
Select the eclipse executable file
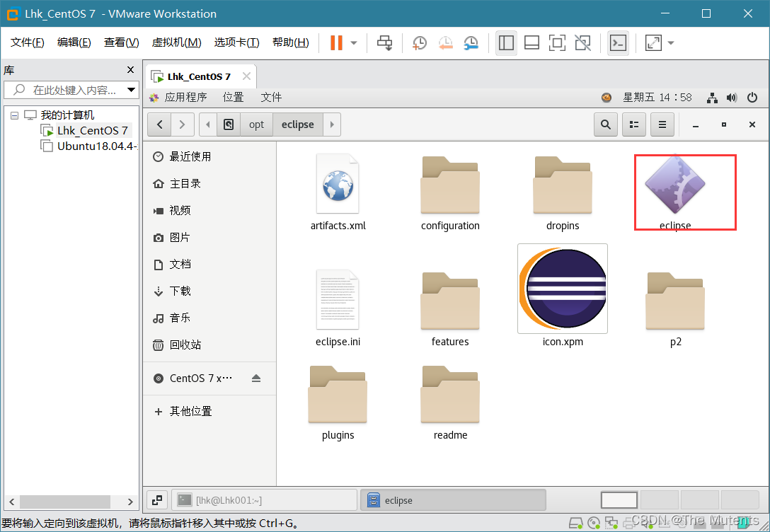pos(675,192)
